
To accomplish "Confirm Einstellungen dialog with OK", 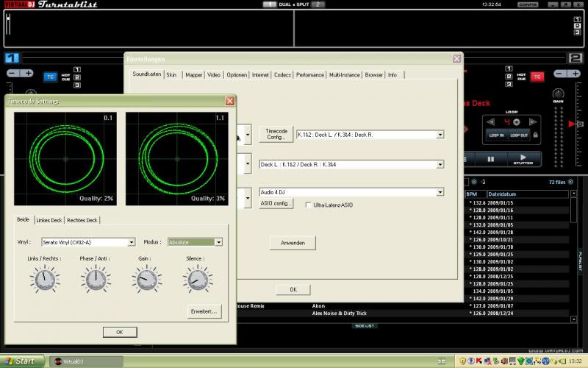I will tap(293, 289).
